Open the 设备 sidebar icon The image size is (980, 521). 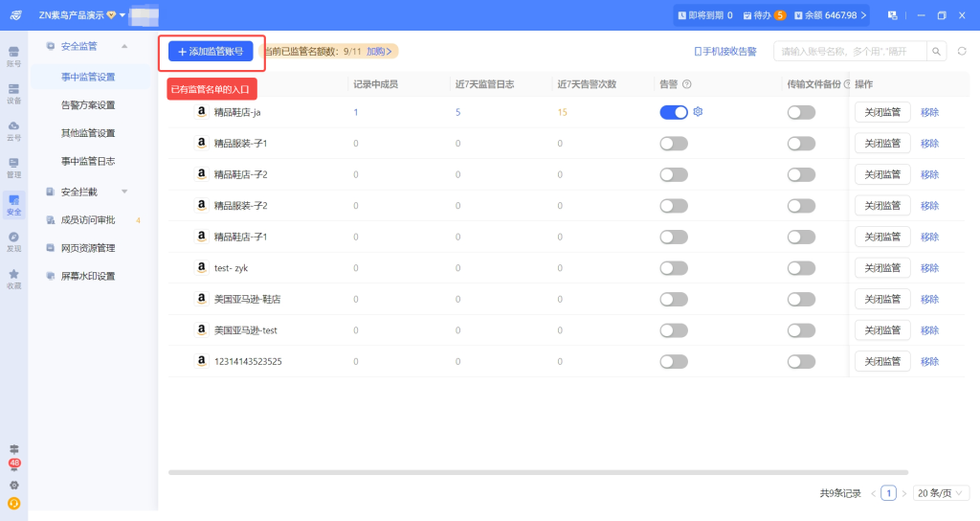[x=13, y=92]
